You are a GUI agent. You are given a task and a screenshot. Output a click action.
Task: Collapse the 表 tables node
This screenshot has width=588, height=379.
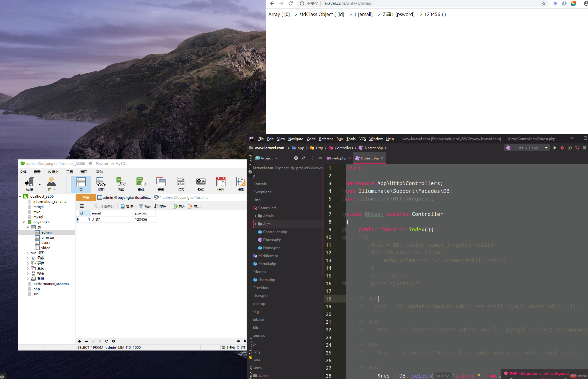pyautogui.click(x=28, y=227)
